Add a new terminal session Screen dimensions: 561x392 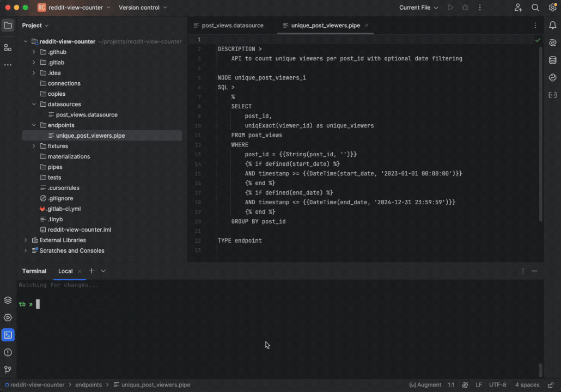click(x=92, y=271)
